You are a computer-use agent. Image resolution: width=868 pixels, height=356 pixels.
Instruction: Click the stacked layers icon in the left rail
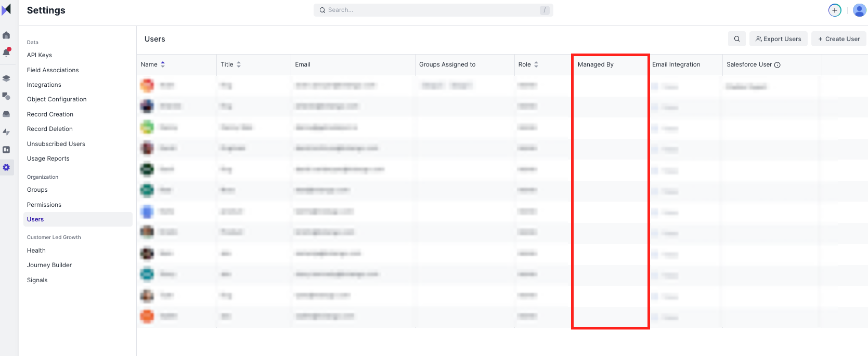tap(6, 78)
